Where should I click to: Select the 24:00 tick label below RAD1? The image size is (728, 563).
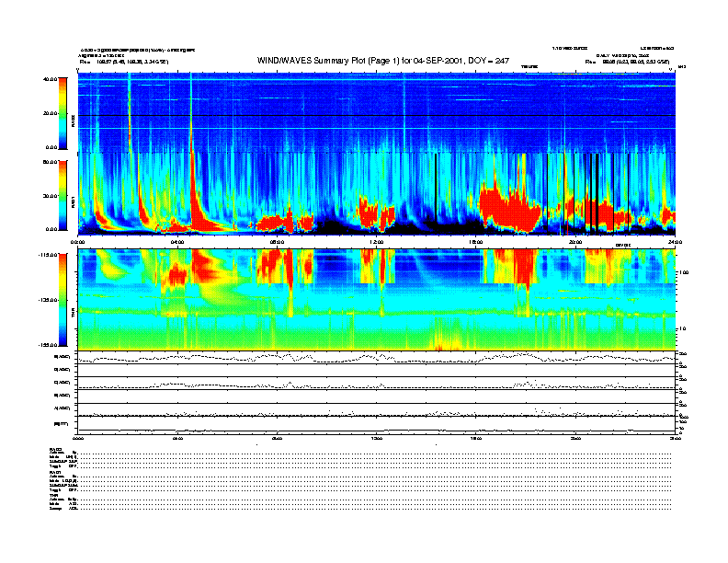pyautogui.click(x=674, y=242)
